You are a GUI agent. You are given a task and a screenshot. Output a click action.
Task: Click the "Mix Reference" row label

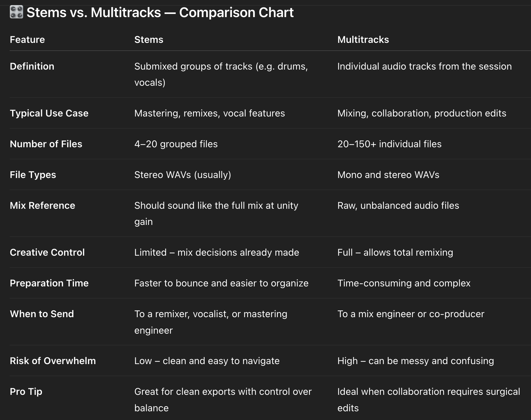[43, 205]
